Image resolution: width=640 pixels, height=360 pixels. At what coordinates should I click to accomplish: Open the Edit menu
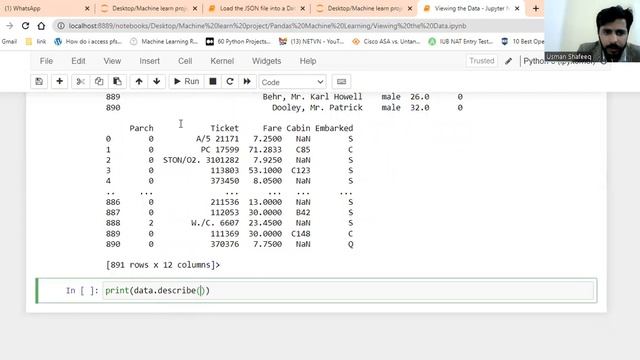pyautogui.click(x=78, y=61)
